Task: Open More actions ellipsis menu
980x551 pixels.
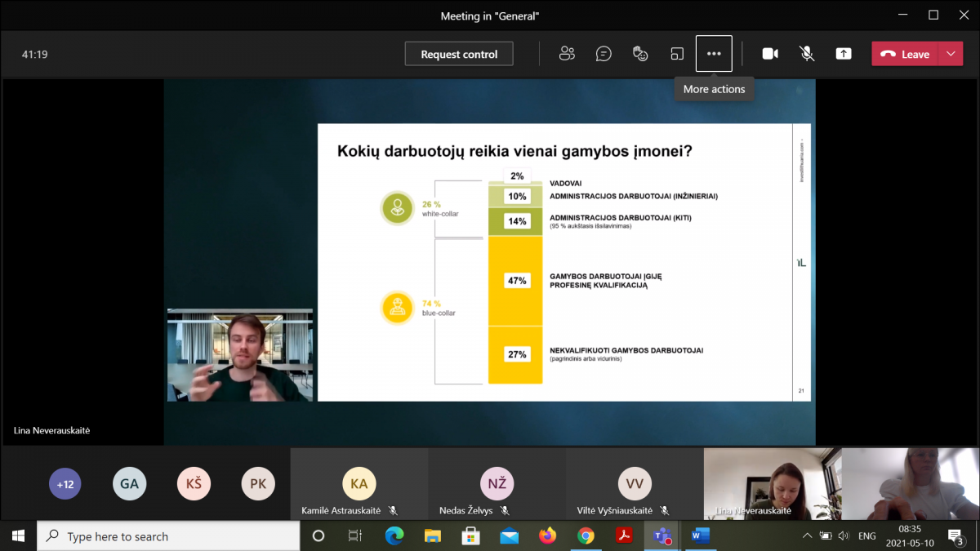Action: (714, 54)
